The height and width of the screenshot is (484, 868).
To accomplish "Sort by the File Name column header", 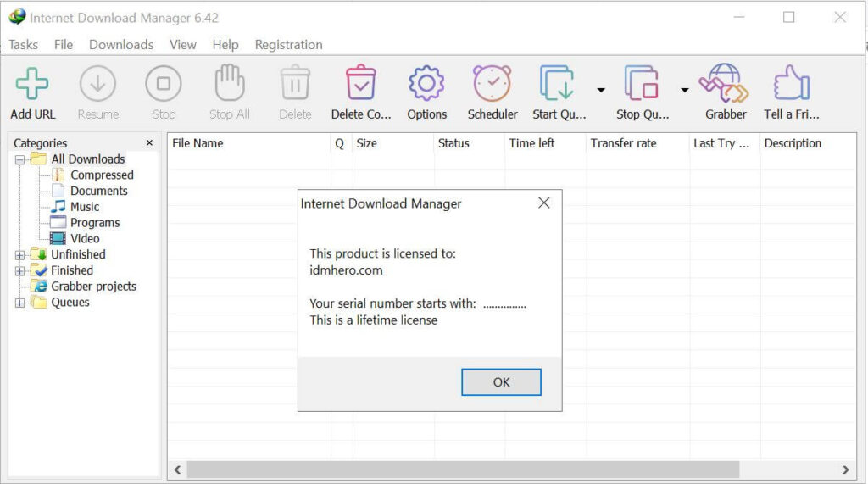I will pos(249,143).
